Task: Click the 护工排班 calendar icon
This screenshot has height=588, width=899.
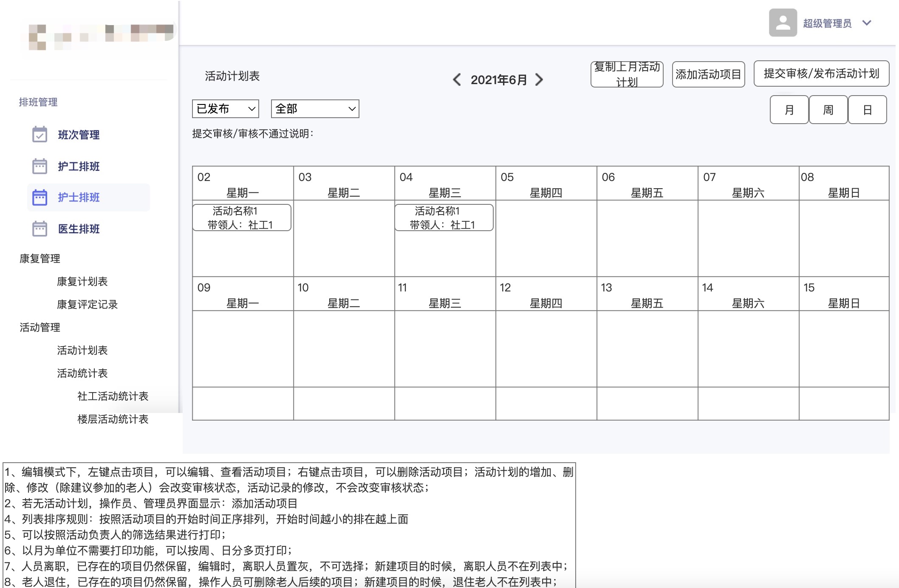Action: click(40, 166)
